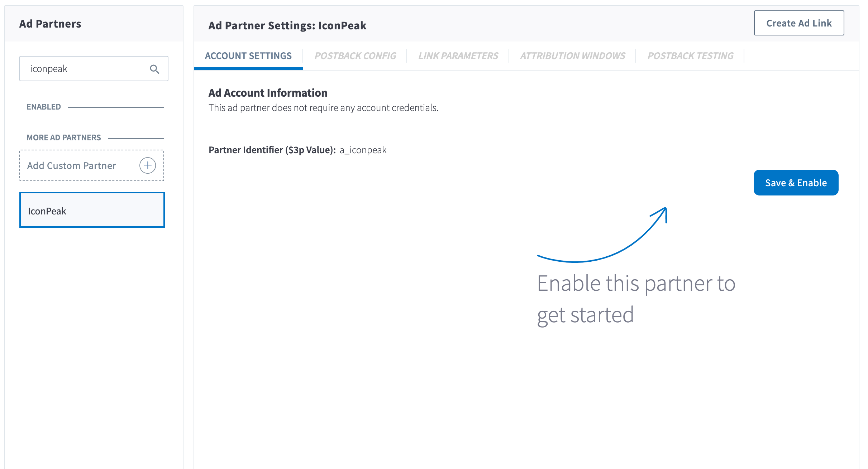Click the a_iconpeak partner identifier value
Image resolution: width=868 pixels, height=469 pixels.
pyautogui.click(x=363, y=150)
